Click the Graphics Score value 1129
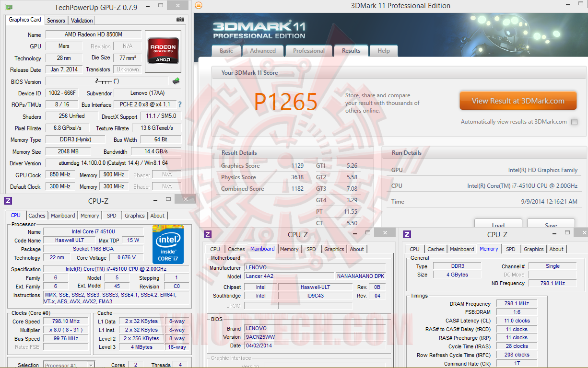The height and width of the screenshot is (368, 588). tap(297, 166)
